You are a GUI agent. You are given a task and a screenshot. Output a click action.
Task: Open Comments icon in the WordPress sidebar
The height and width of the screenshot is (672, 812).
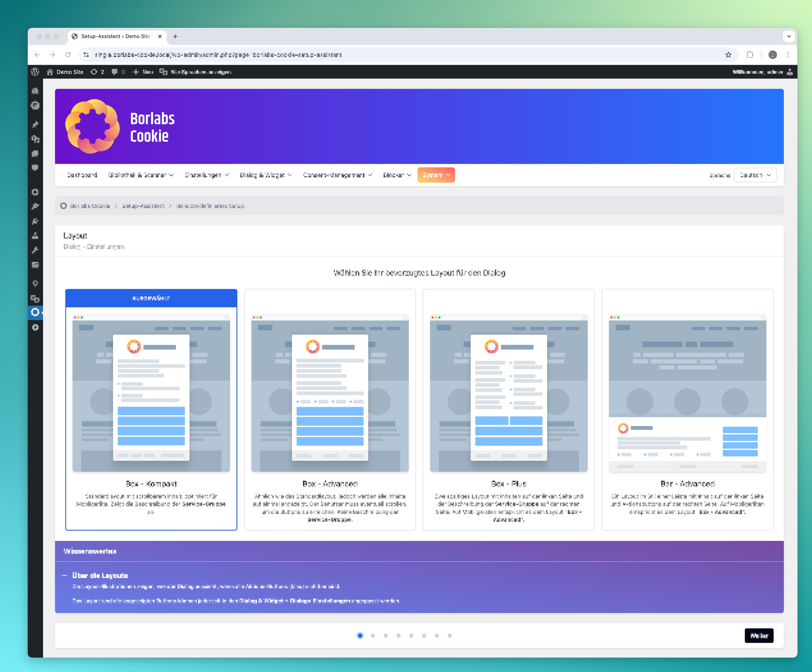[x=35, y=168]
